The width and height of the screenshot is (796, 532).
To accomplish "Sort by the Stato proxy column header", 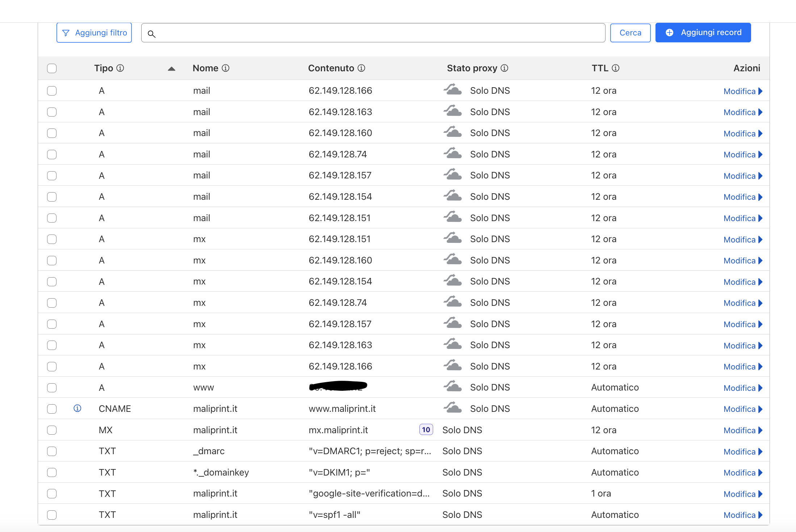I will [472, 68].
